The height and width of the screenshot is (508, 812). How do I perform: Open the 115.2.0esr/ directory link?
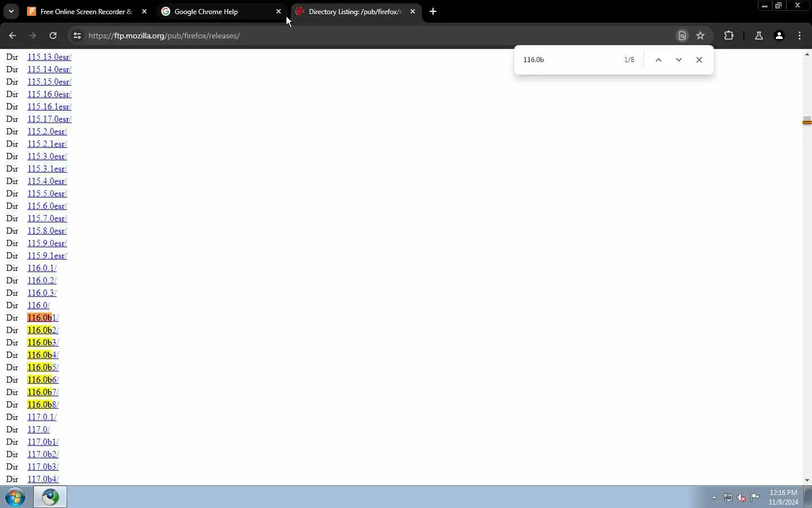[x=47, y=132]
